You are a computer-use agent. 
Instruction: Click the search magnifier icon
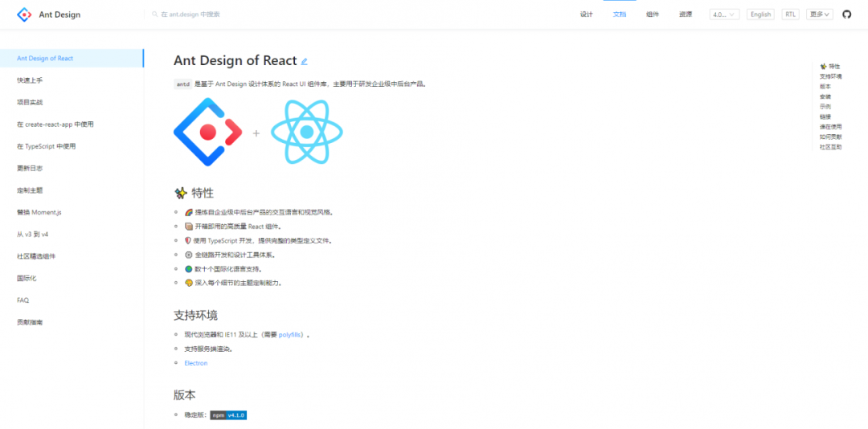coord(155,14)
